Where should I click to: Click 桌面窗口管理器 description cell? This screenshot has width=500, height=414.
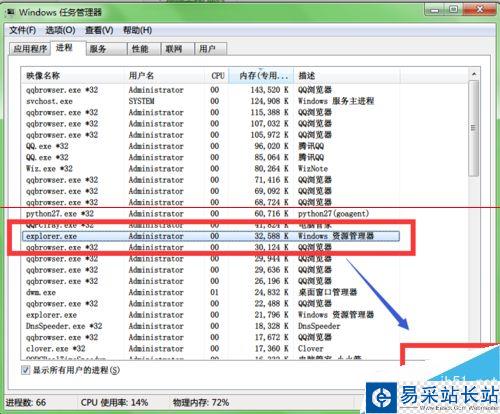click(x=328, y=292)
